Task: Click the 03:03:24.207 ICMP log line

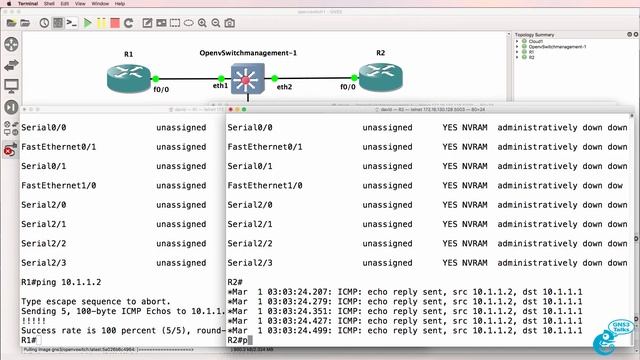Action: tap(405, 292)
